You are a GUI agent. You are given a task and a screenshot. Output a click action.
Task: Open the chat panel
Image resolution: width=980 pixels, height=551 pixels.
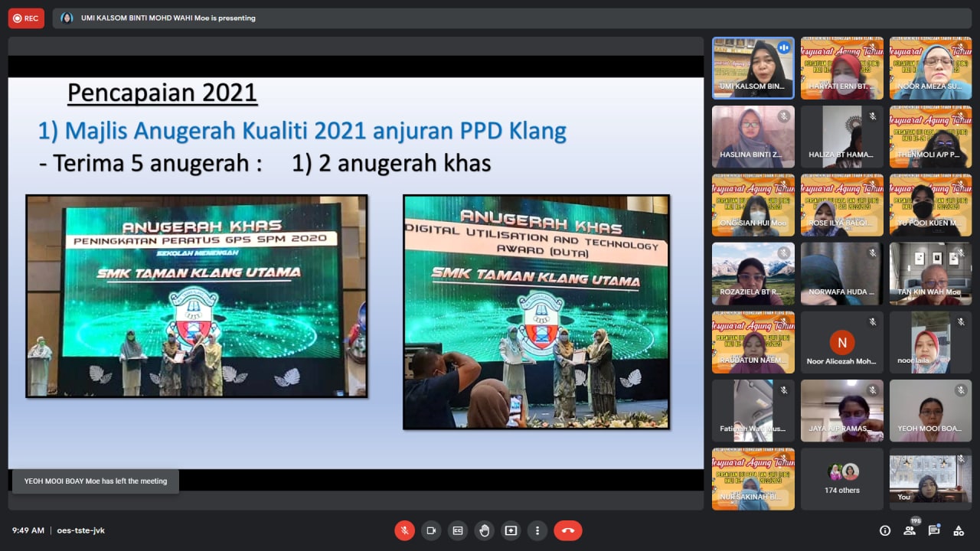coord(934,530)
